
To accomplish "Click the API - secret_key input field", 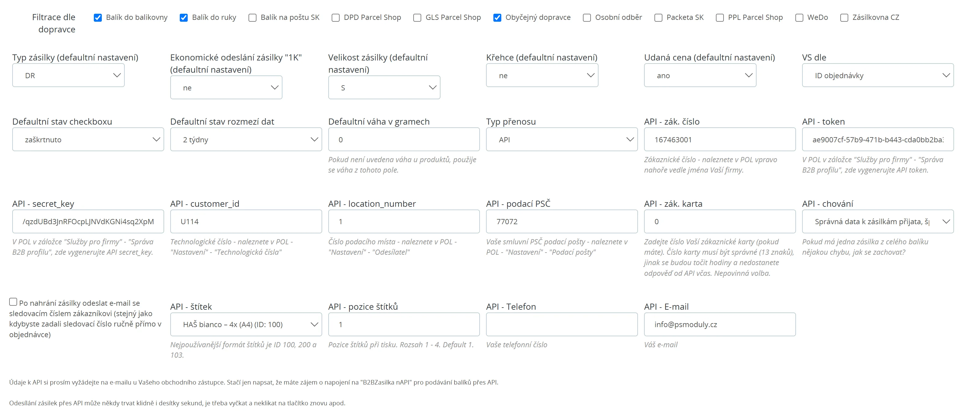I will (x=88, y=221).
